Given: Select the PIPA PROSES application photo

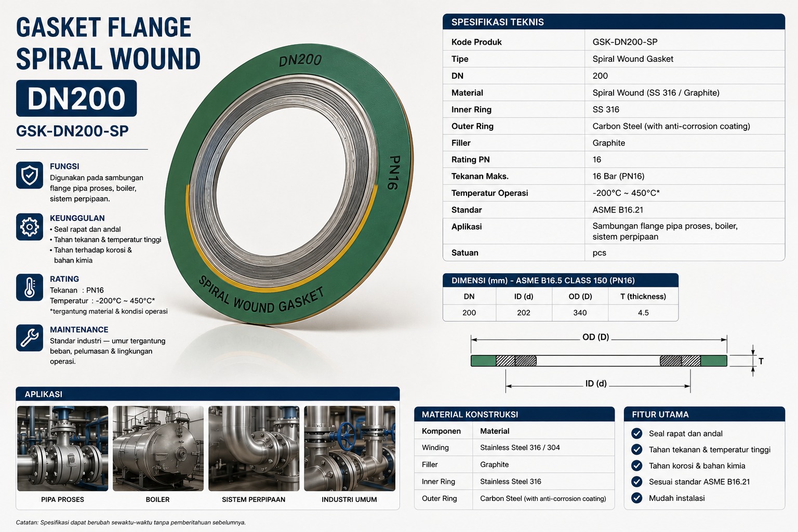Looking at the screenshot, I should point(63,448).
